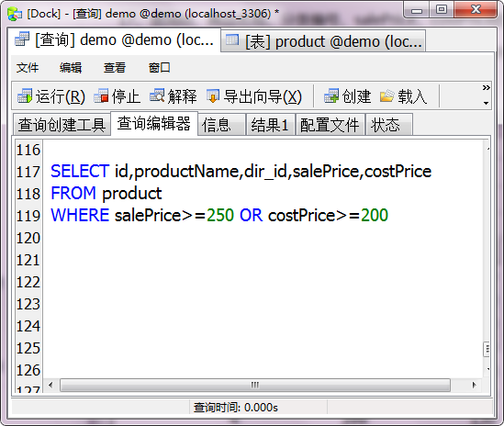
Task: Minimize the Dock window
Action: pyautogui.click(x=417, y=10)
